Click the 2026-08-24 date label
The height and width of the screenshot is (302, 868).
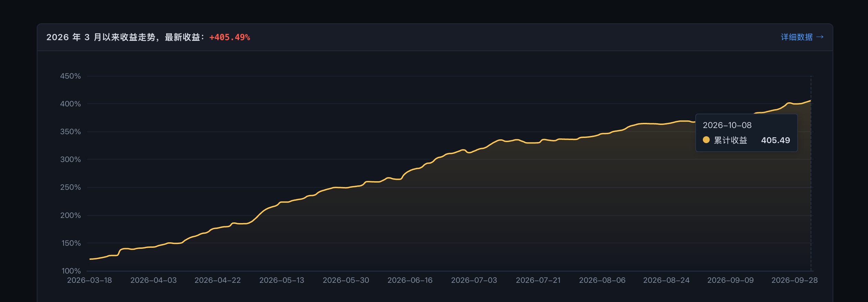coord(666,280)
